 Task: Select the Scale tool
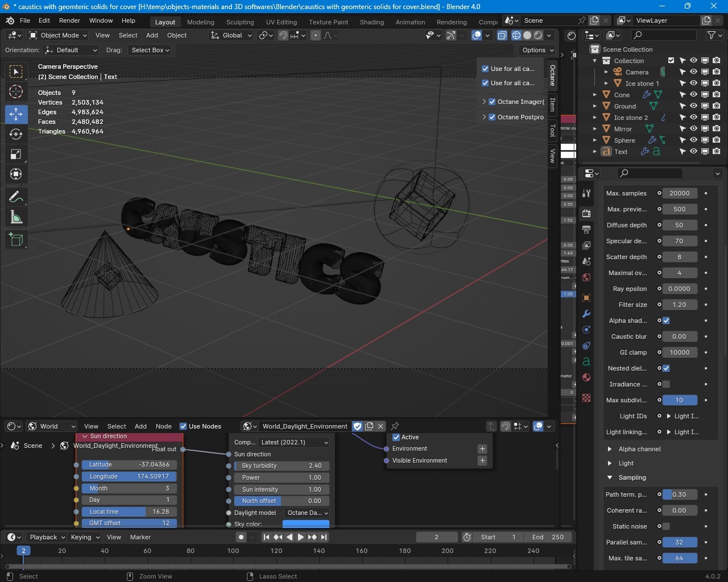point(16,155)
